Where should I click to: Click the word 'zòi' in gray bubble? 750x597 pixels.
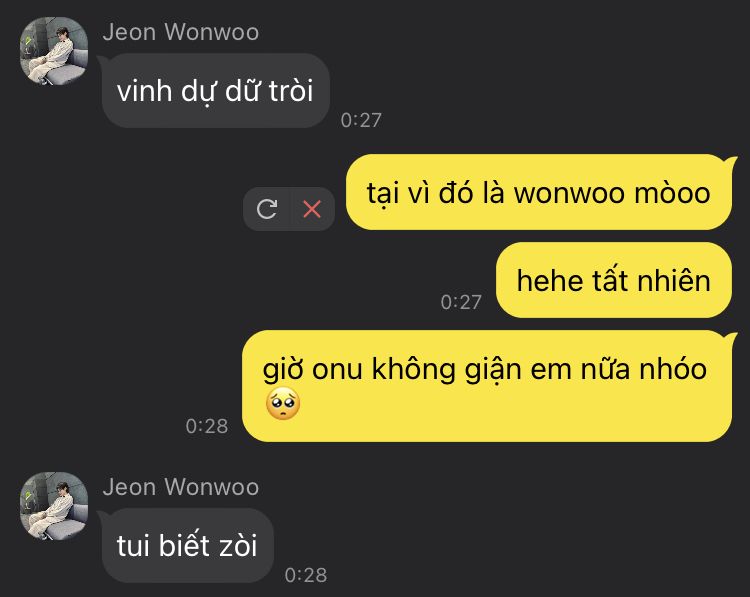(238, 545)
